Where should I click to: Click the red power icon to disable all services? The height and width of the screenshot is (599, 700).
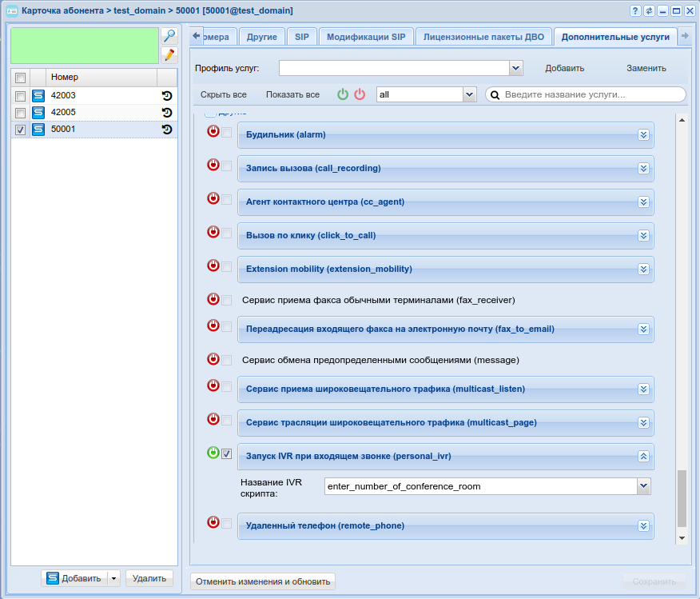360,94
